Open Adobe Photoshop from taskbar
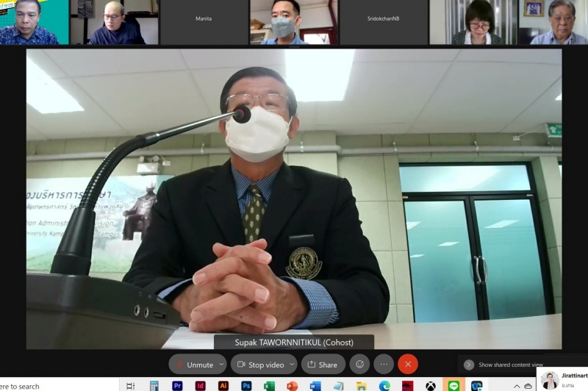The width and height of the screenshot is (588, 391). [246, 385]
